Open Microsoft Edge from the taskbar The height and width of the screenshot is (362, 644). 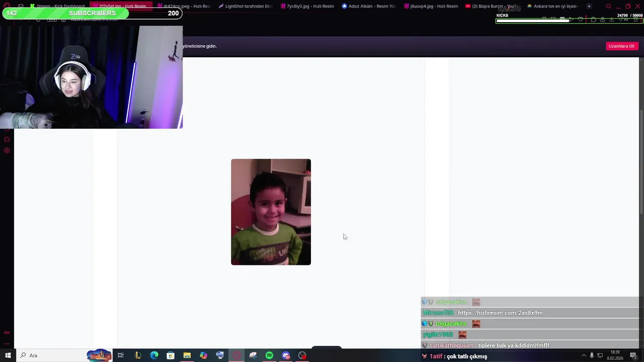click(x=154, y=355)
